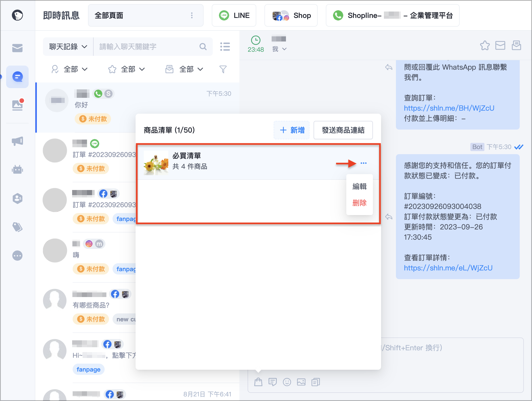Click the search magnifier icon
Image resolution: width=532 pixels, height=401 pixels.
coord(203,47)
